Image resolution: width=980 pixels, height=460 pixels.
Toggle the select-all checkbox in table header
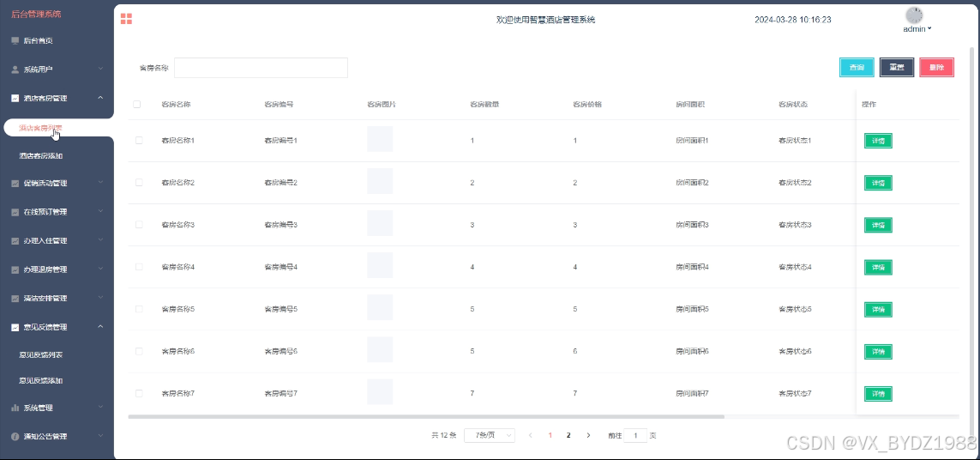tap(137, 105)
